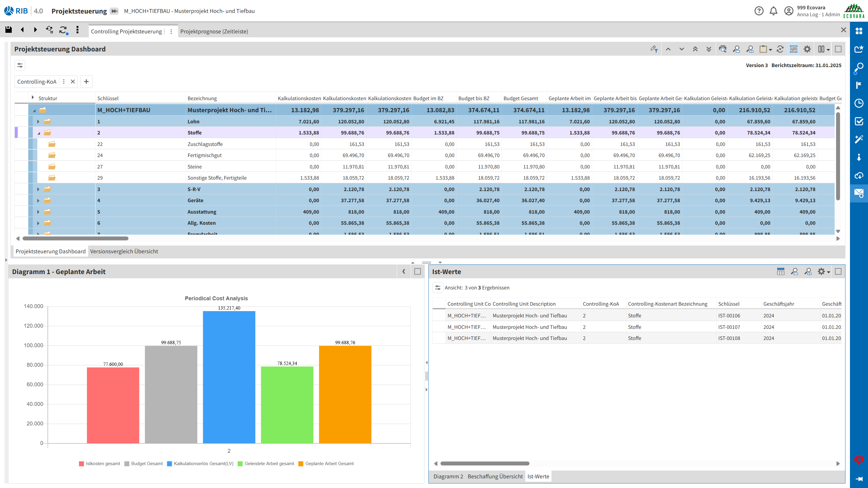This screenshot has height=488, width=868.
Task: Switch to Projektprognose (Zeitleiste) tab
Action: pyautogui.click(x=214, y=31)
